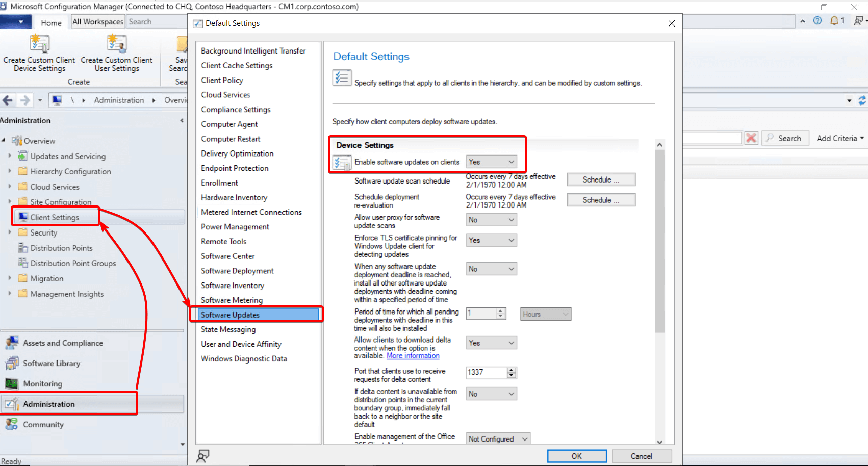Screen dimensions: 868x466
Task: Click scrollbar down arrow in settings pane
Action: [659, 442]
